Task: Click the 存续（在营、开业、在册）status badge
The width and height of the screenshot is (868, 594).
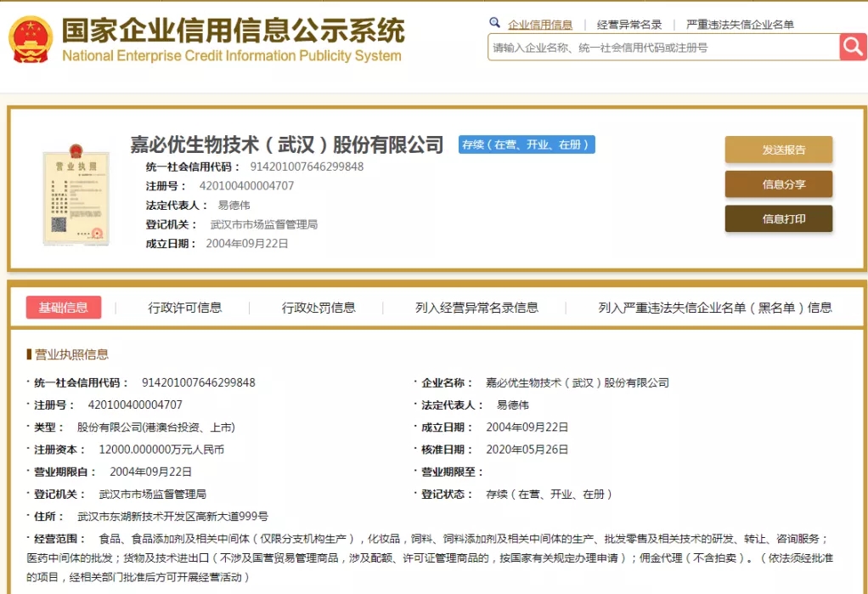Action: coord(527,144)
